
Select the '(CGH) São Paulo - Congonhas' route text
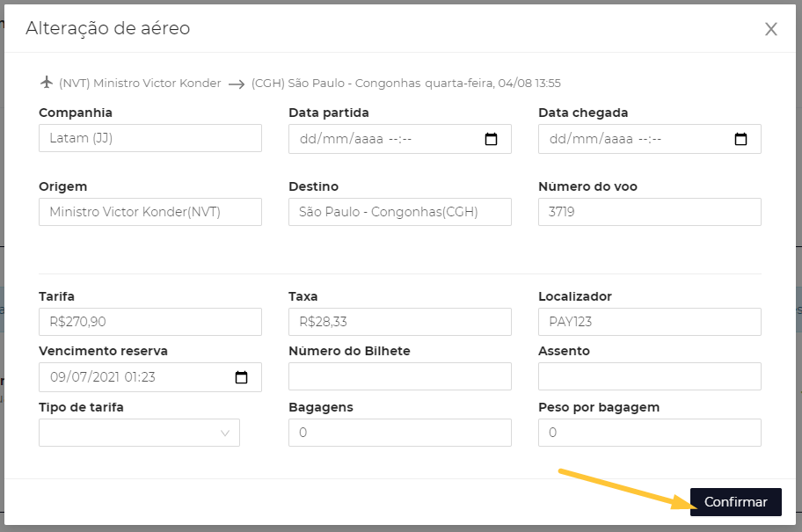click(336, 84)
